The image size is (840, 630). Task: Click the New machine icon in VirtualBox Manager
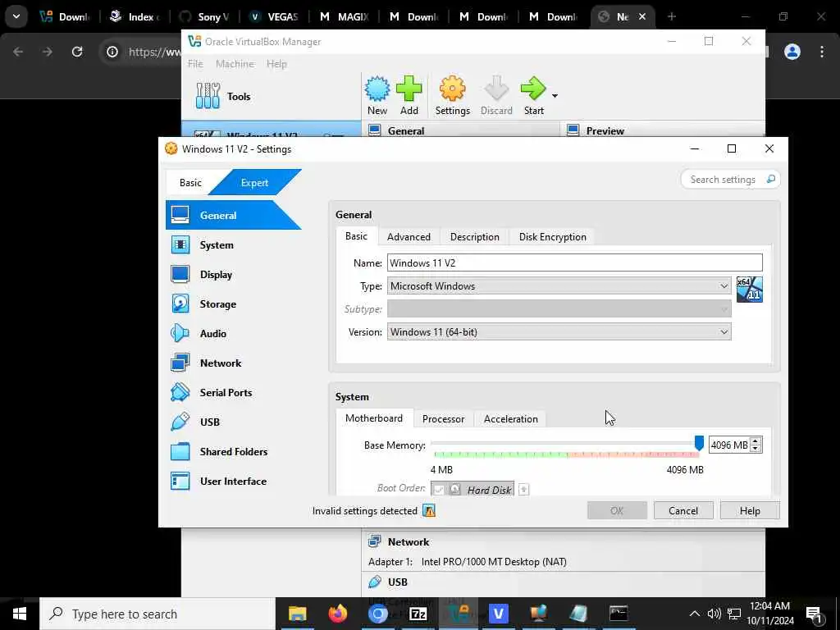click(377, 89)
